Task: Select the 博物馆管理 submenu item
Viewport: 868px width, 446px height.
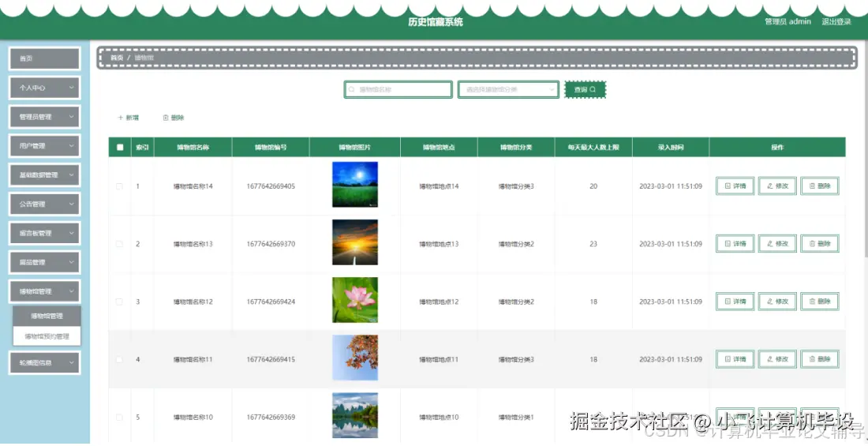Action: point(47,317)
